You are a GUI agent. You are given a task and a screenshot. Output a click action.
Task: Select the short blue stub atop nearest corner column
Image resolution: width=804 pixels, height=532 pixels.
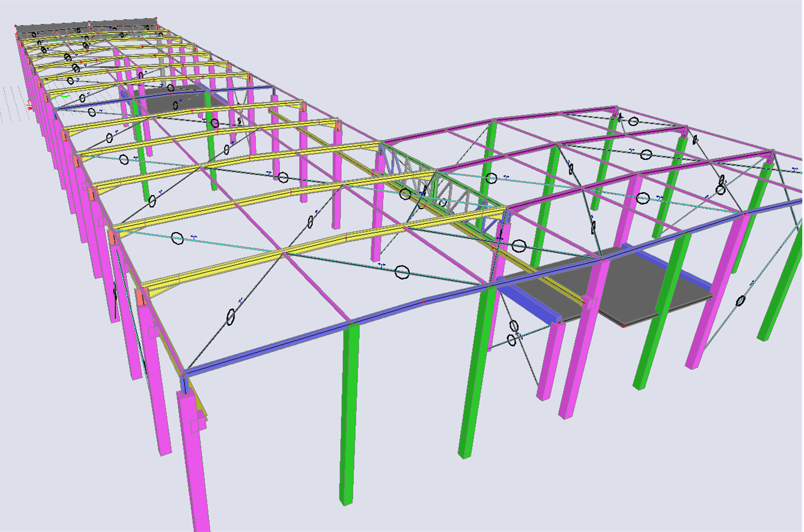click(185, 384)
